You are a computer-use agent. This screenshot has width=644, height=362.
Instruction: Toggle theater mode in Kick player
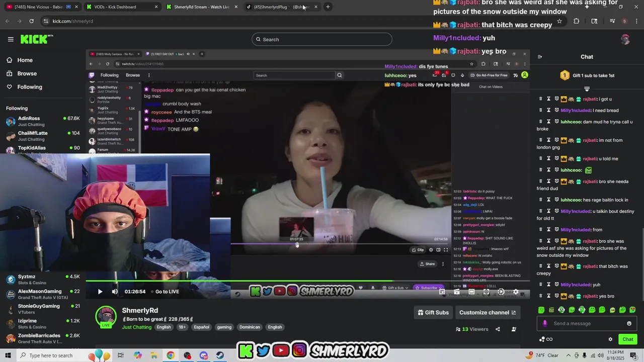(x=471, y=292)
